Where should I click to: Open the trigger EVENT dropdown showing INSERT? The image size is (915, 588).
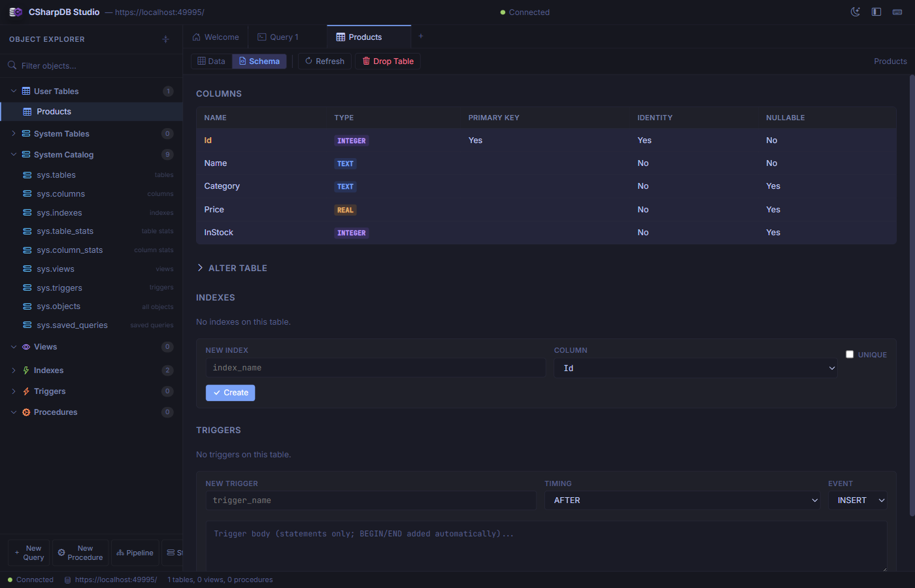[857, 500]
